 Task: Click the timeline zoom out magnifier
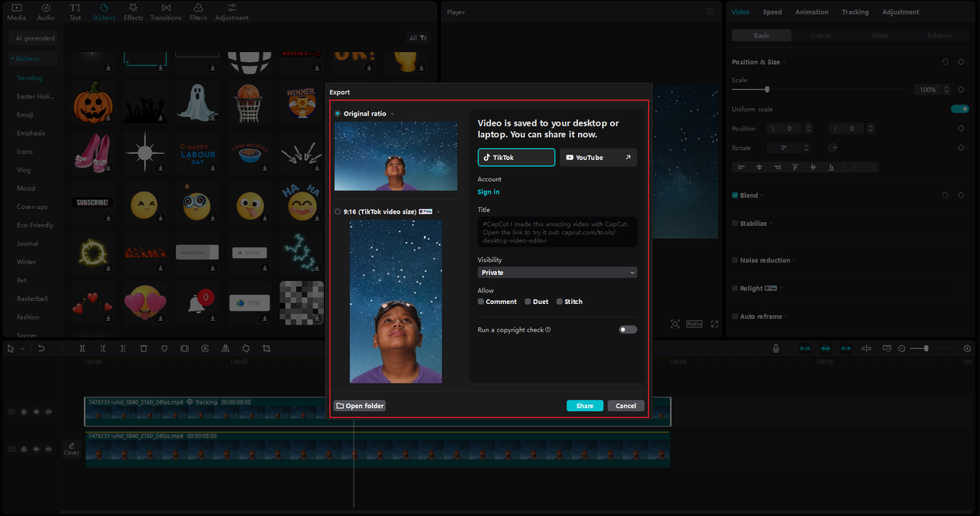pyautogui.click(x=902, y=348)
